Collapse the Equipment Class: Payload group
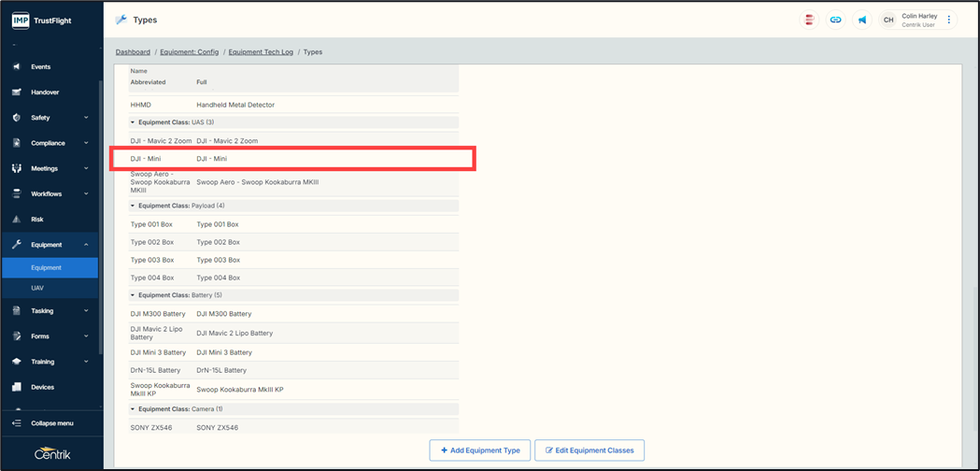Screen dimensions: 980x471 [x=133, y=206]
